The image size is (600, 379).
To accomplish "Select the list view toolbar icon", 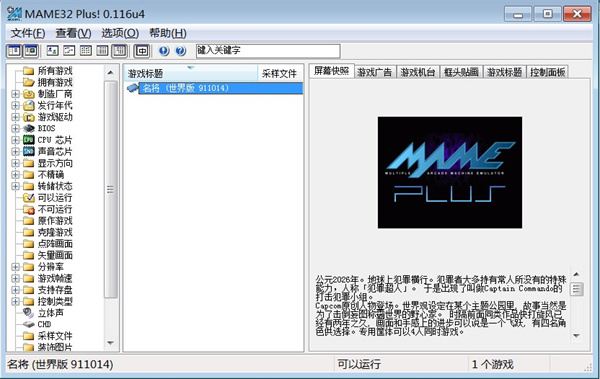I will (86, 51).
